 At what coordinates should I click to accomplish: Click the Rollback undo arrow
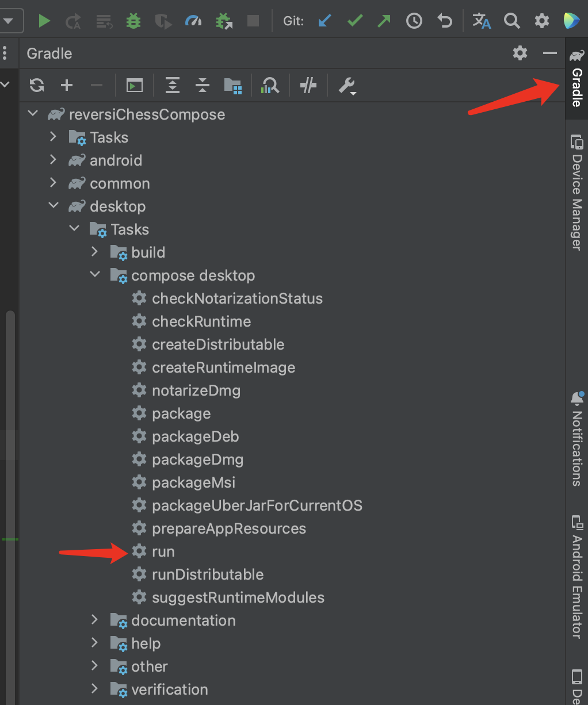point(444,21)
